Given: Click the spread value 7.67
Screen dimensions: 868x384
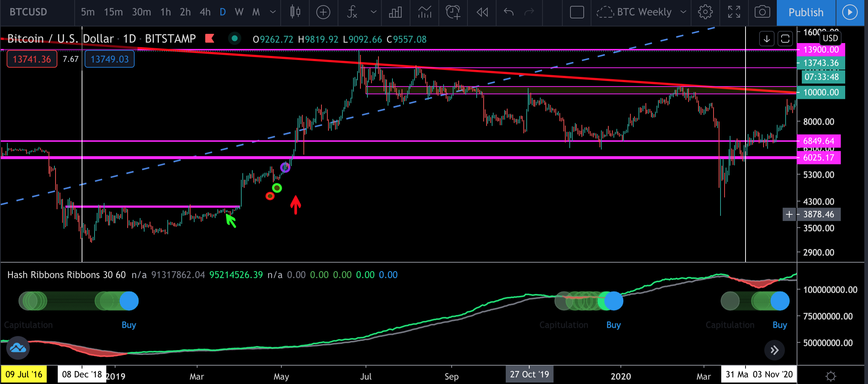Looking at the screenshot, I should pos(71,59).
